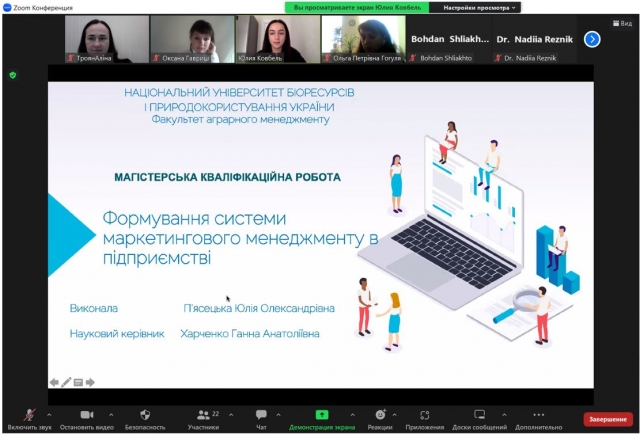Image resolution: width=640 pixels, height=434 pixels.
Task: Select ТроянАліна video thumbnail
Action: (107, 39)
